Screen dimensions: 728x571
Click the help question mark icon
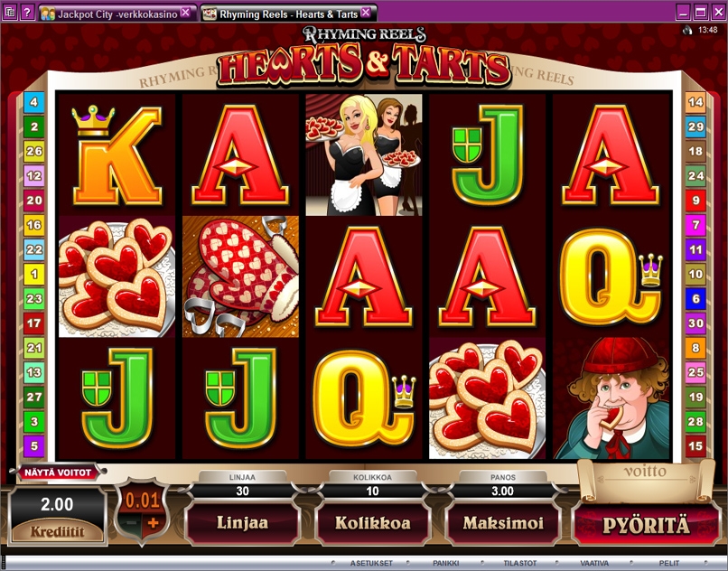pos(27,12)
